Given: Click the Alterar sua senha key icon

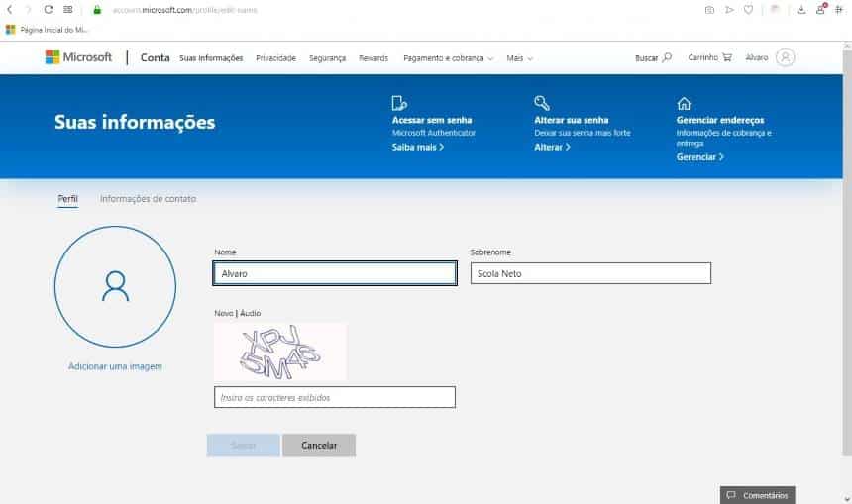Looking at the screenshot, I should tap(542, 103).
